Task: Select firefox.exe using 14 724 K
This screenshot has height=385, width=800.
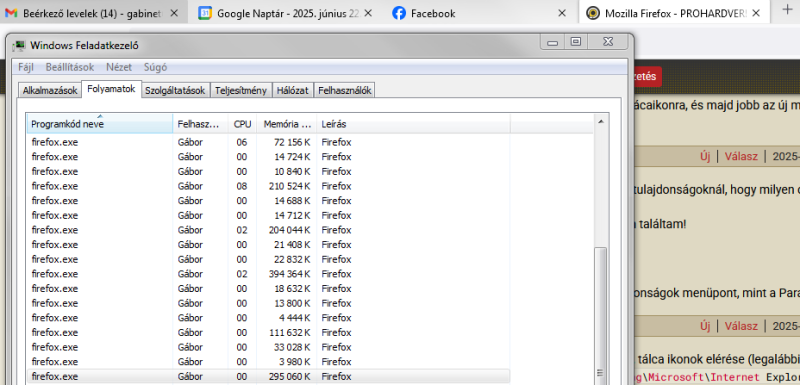Action: [268, 157]
